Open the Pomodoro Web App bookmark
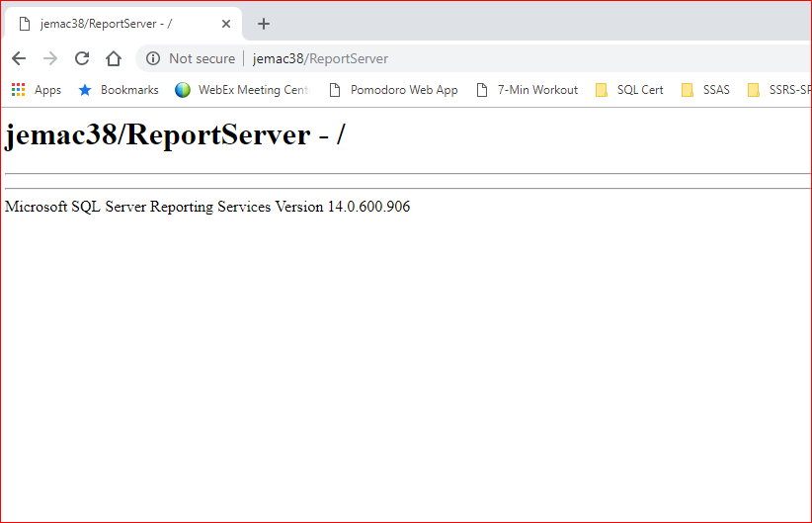 (393, 90)
